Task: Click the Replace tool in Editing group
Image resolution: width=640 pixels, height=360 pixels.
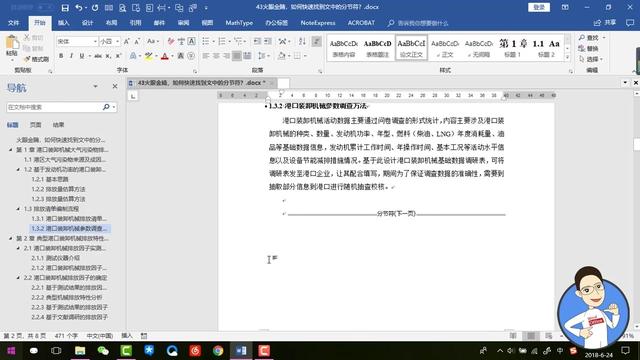Action: point(589,49)
